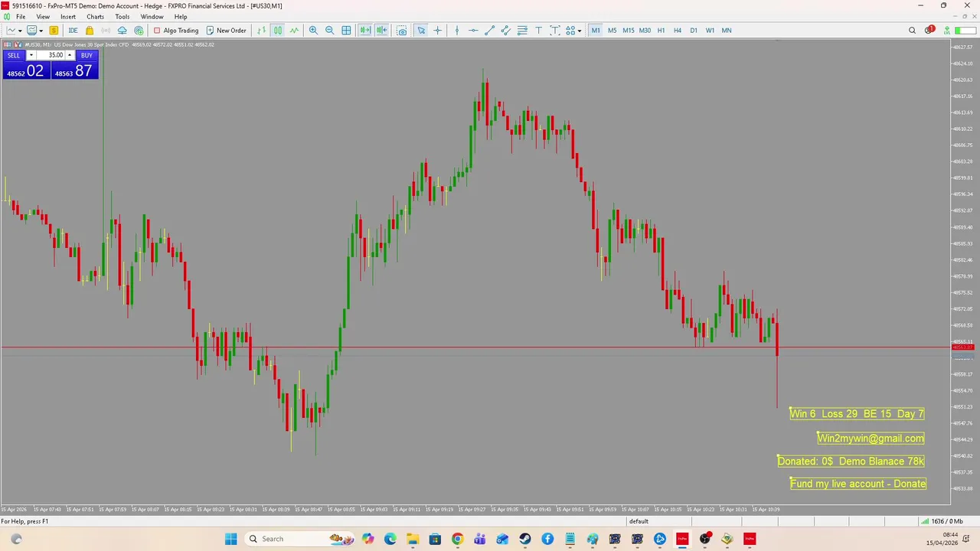
Task: Open the Window menu
Action: (x=152, y=17)
